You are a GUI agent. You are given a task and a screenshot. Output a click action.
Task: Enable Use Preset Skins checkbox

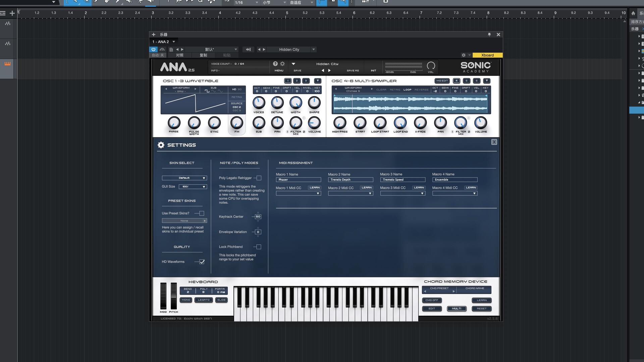202,213
